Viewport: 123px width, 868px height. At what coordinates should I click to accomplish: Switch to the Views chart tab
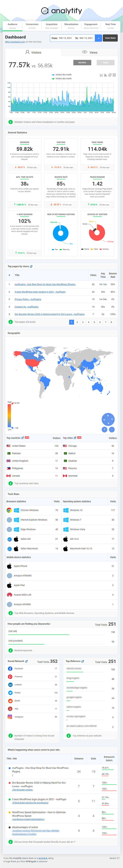(89, 52)
